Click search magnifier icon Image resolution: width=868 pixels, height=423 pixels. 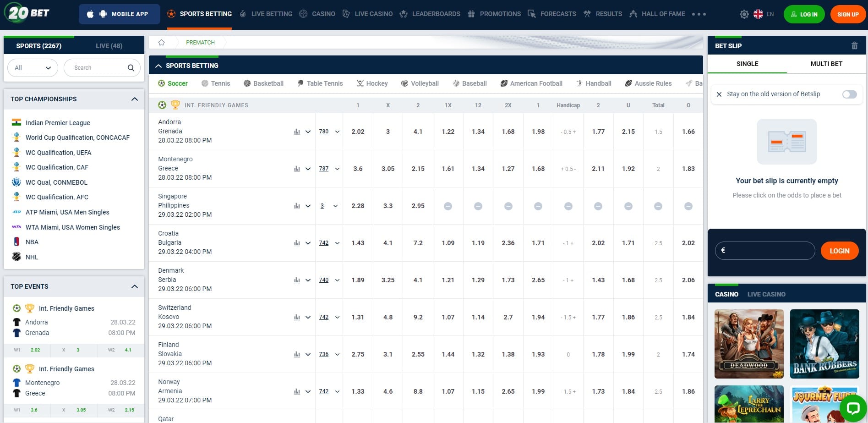coord(131,68)
